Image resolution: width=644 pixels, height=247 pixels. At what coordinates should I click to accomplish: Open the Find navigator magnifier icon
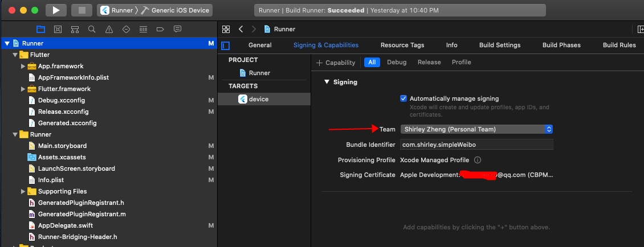tap(92, 29)
